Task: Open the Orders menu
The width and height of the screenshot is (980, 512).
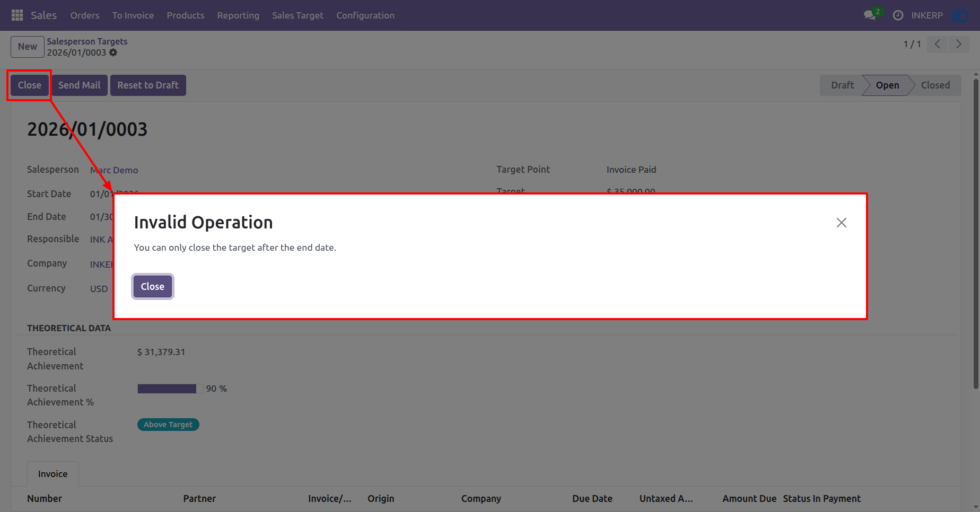Action: (x=85, y=15)
